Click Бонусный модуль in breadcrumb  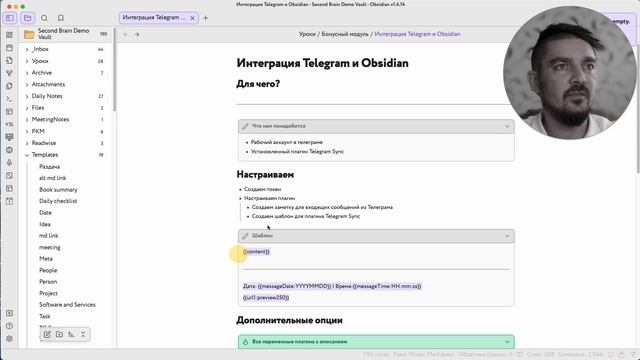coord(345,34)
